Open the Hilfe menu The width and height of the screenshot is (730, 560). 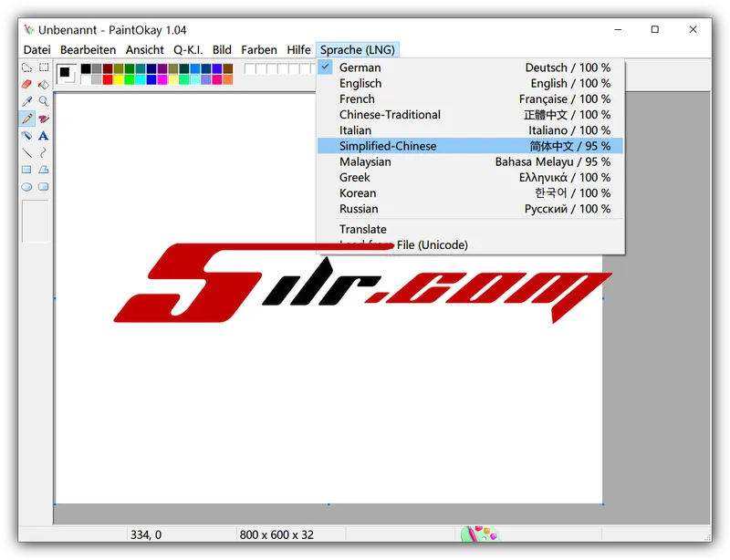click(298, 50)
